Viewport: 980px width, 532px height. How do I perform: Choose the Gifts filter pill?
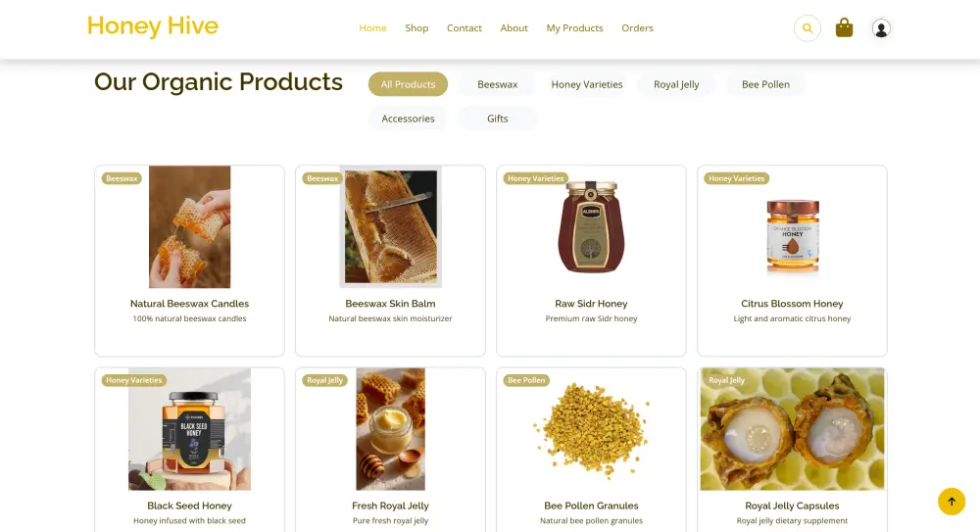pyautogui.click(x=498, y=119)
